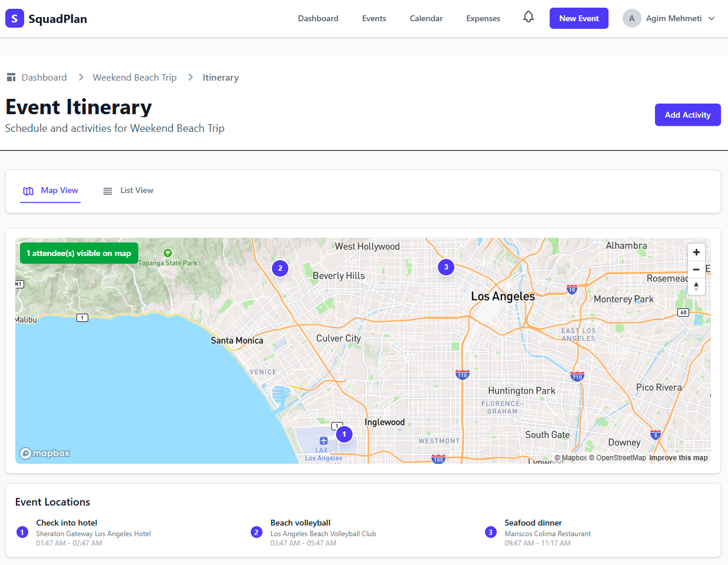Click location badge 1 beside Check into hotel
This screenshot has width=728, height=565.
(22, 532)
